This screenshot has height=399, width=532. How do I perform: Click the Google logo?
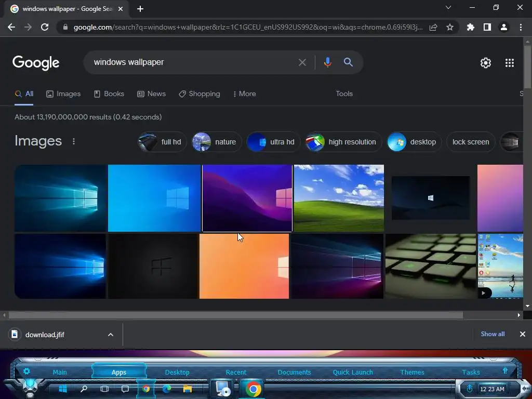36,63
